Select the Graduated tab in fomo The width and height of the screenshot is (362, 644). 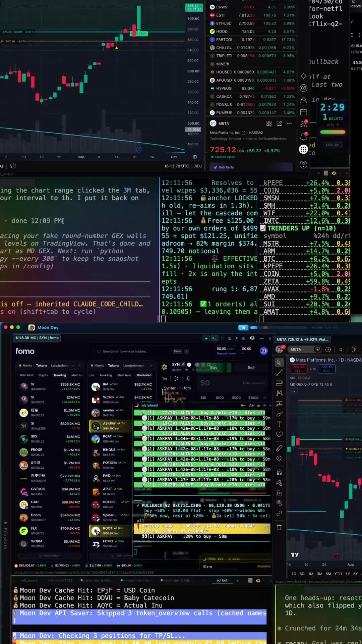(144, 375)
